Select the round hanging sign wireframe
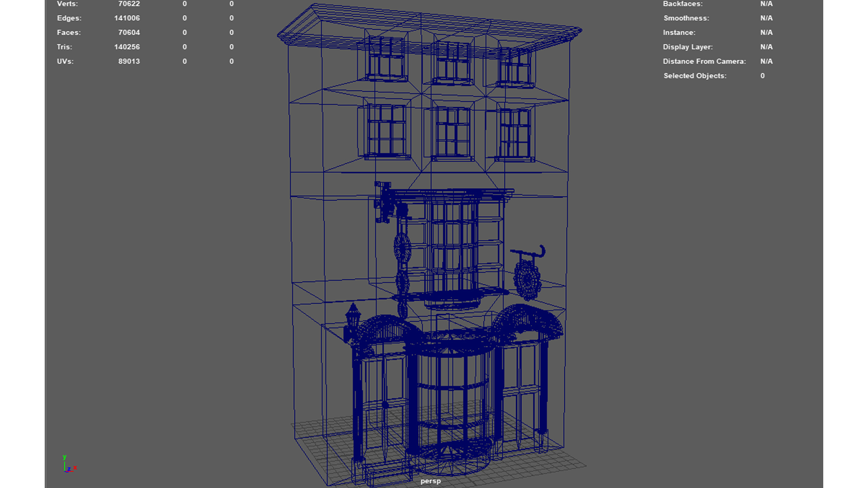The width and height of the screenshot is (868, 488). click(x=528, y=279)
